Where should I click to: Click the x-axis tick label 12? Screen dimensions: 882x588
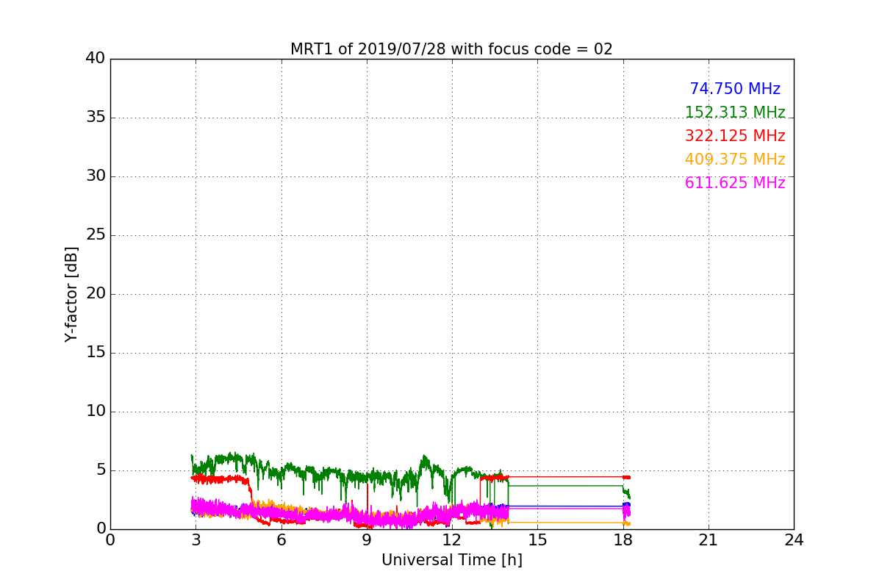[452, 540]
